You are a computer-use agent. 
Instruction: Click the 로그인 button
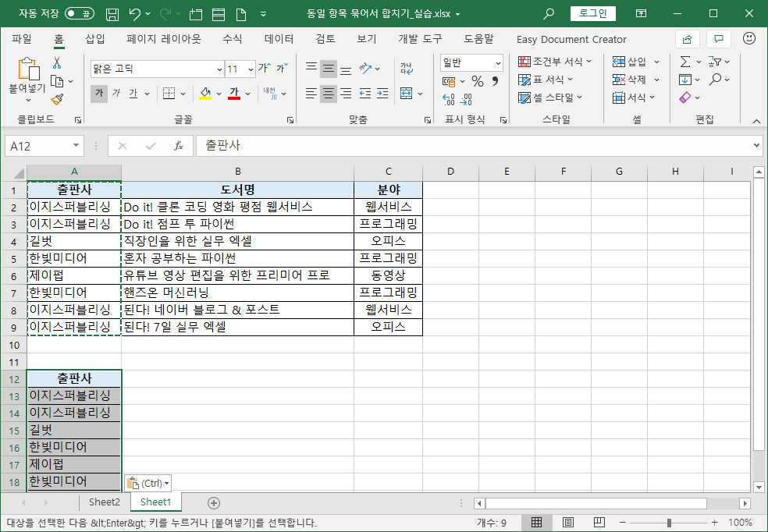point(592,14)
